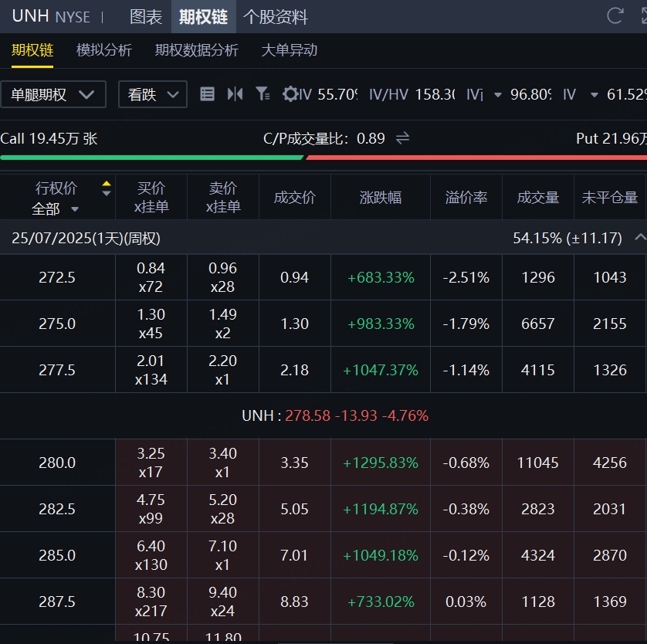Click the 买价 x挂单 column header
The image size is (647, 644).
[x=151, y=197]
